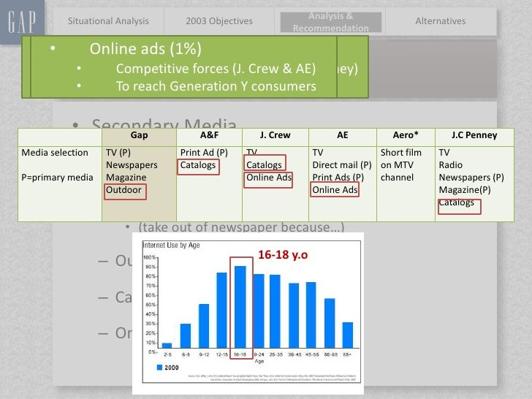Click the 'Age' axis label
This screenshot has width=532, height=399.
[x=259, y=361]
